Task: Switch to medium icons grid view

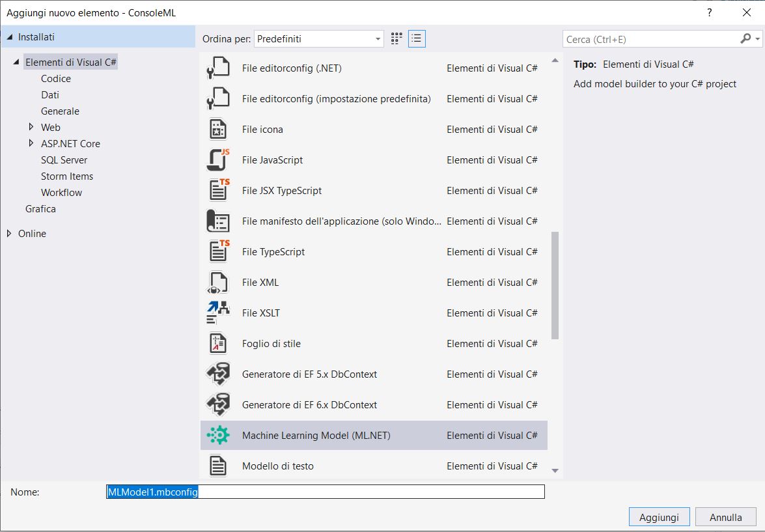Action: pyautogui.click(x=396, y=38)
